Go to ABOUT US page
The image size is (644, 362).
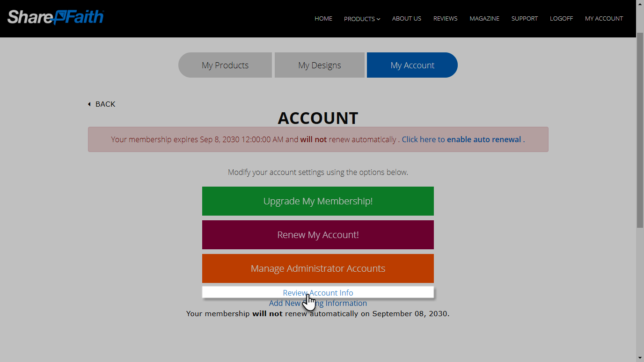[x=407, y=19]
